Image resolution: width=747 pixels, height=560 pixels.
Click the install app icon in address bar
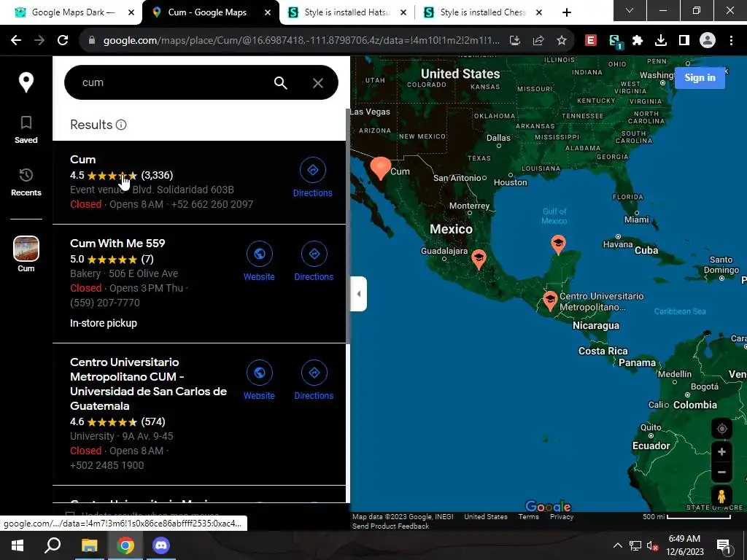click(515, 41)
